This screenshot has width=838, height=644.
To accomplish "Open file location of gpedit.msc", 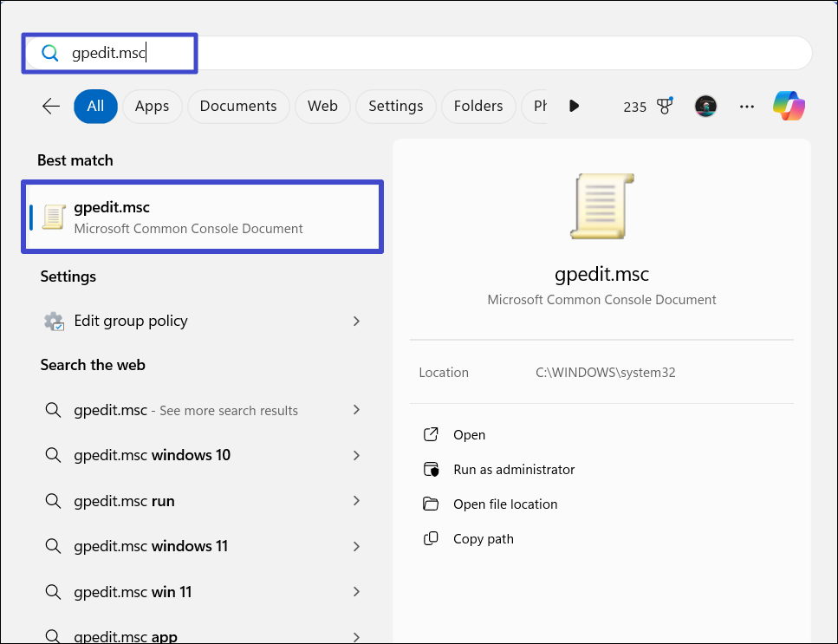I will [504, 504].
